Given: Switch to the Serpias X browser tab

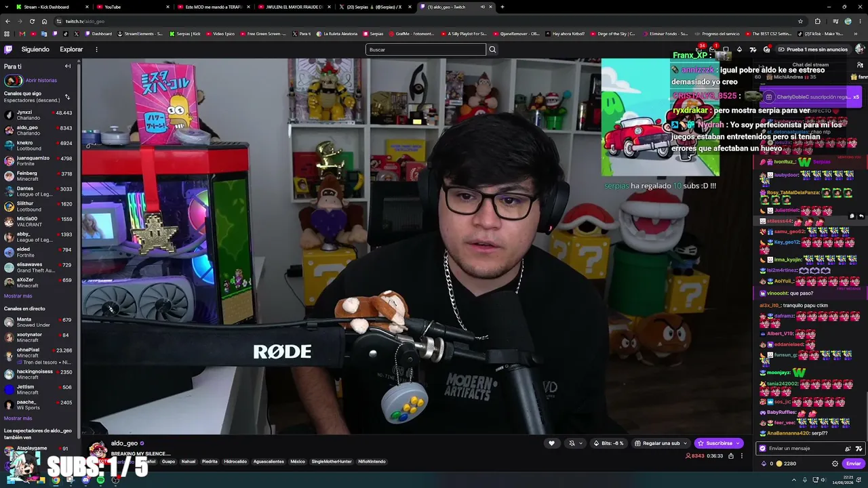Looking at the screenshot, I should click(x=374, y=7).
